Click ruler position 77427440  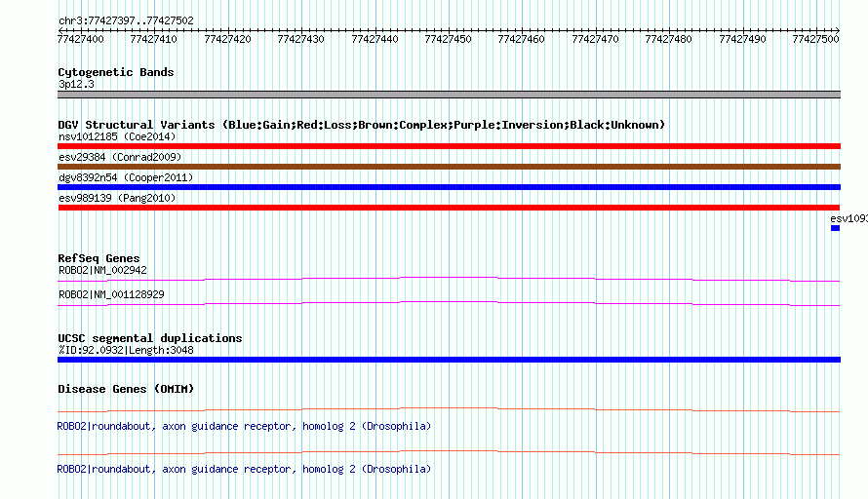(x=375, y=39)
